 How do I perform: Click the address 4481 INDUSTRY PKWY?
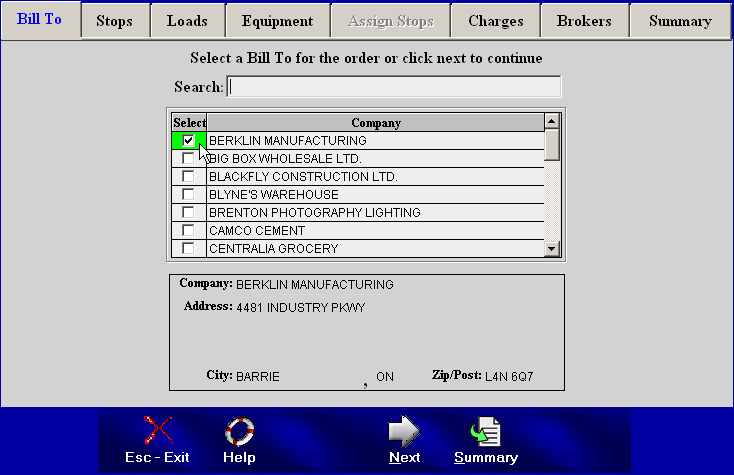pyautogui.click(x=301, y=307)
